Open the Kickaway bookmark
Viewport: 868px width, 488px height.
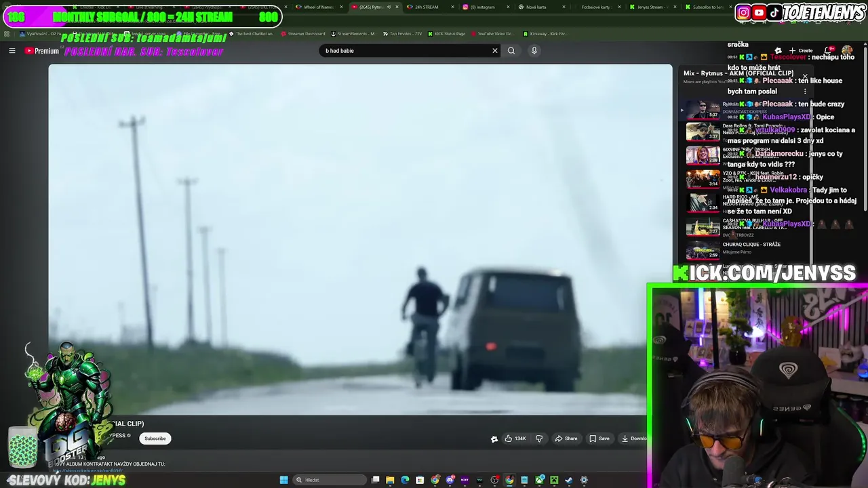[545, 33]
